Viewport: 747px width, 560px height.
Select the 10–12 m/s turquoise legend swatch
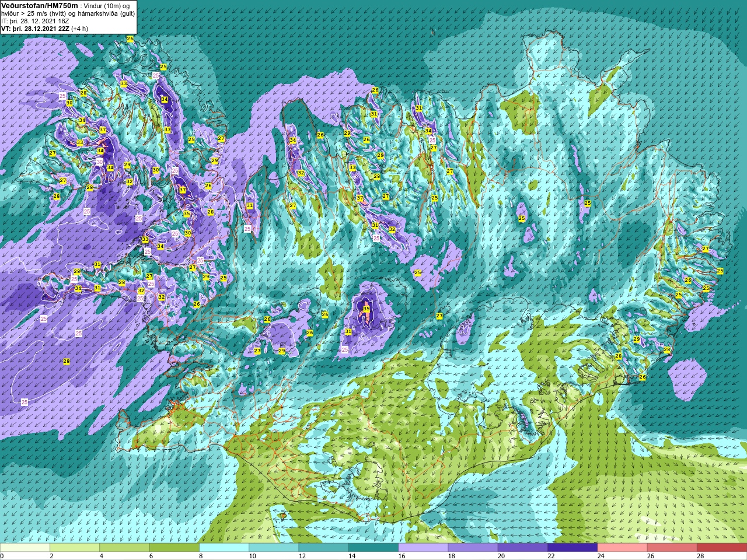tap(274, 548)
